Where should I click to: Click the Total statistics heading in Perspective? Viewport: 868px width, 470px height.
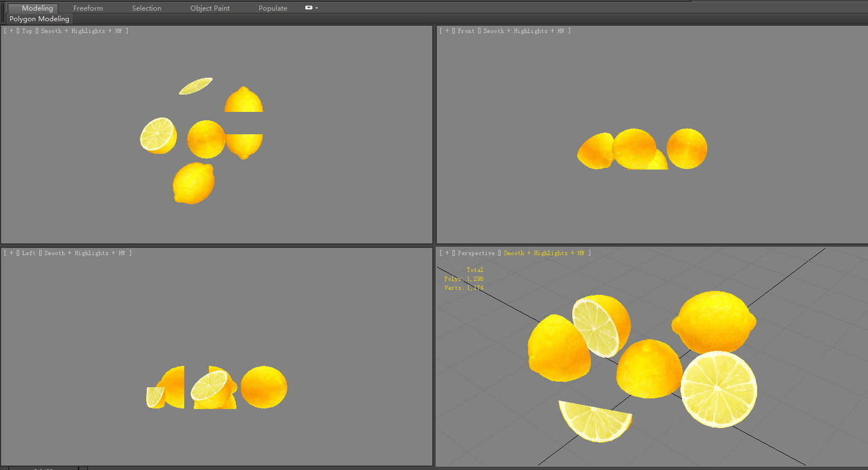tap(475, 270)
